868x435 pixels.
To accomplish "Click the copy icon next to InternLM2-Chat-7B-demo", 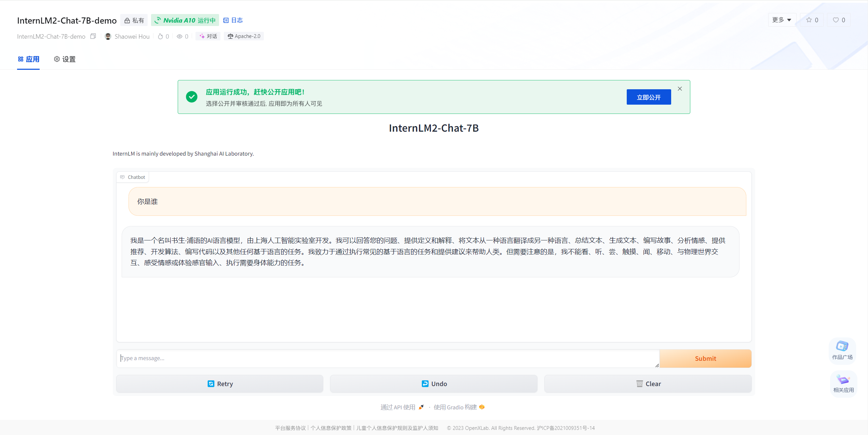I will pyautogui.click(x=93, y=36).
